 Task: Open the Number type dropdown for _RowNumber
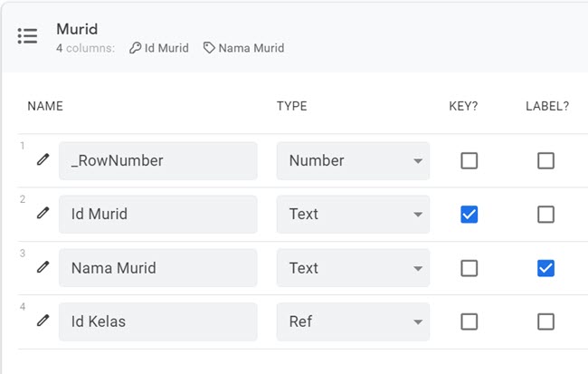pyautogui.click(x=353, y=160)
